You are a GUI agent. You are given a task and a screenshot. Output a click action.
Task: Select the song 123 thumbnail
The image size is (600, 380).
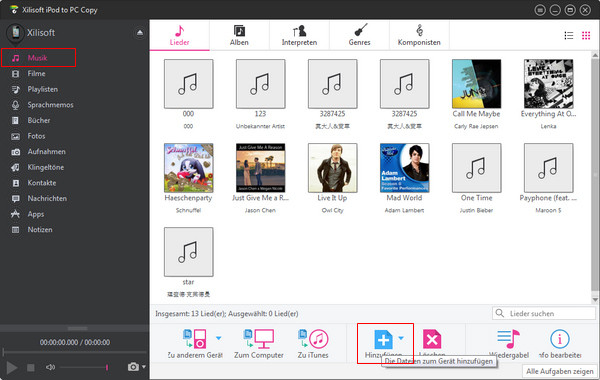pos(261,84)
